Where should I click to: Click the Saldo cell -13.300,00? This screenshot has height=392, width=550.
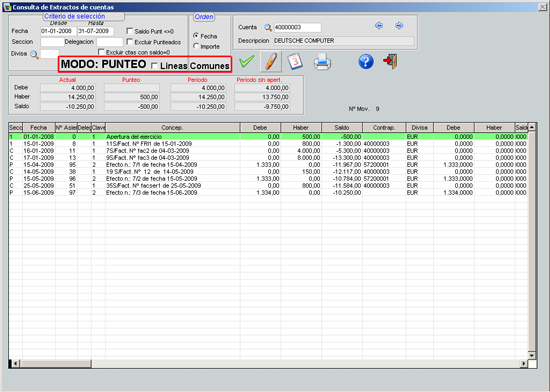pos(342,158)
